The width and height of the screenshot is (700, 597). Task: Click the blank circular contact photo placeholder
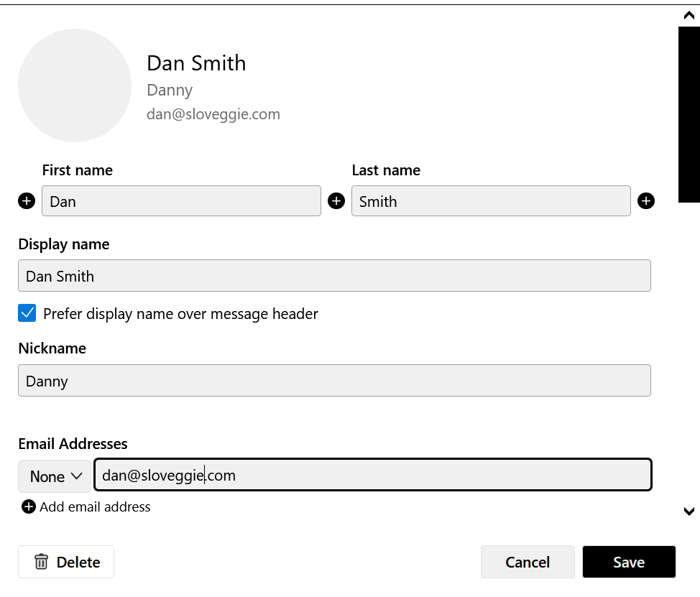click(x=75, y=85)
